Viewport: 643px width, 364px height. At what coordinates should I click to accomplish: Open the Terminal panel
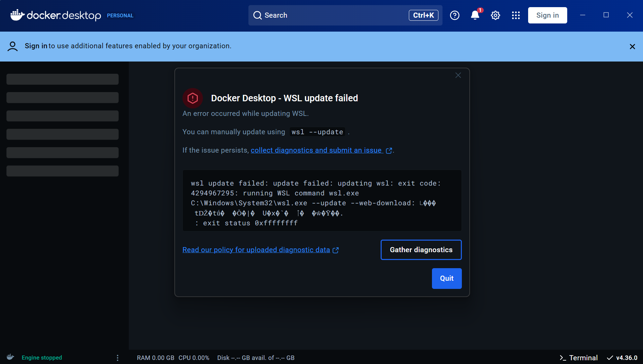[578, 358]
